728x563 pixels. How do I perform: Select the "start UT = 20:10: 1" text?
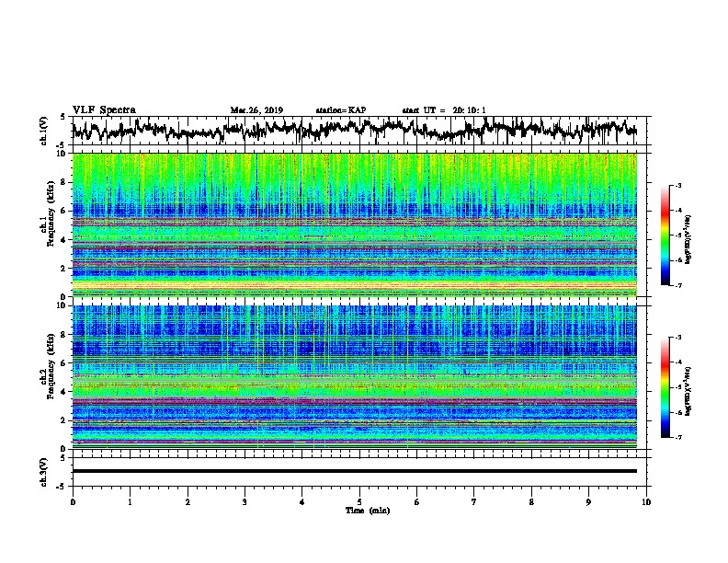(444, 110)
